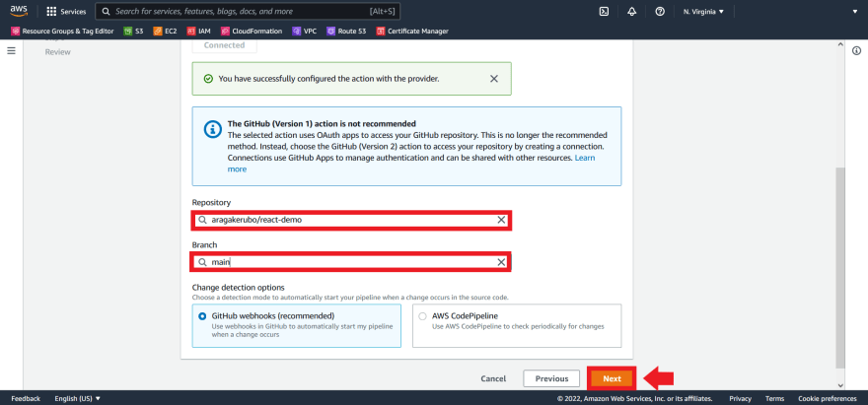Click the AWS logo home icon

[x=19, y=11]
